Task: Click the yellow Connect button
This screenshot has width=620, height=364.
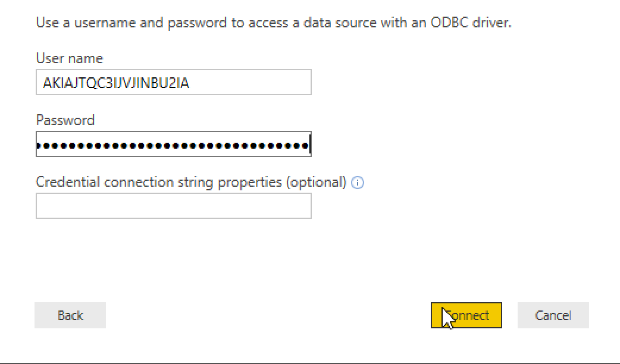Action: [466, 315]
